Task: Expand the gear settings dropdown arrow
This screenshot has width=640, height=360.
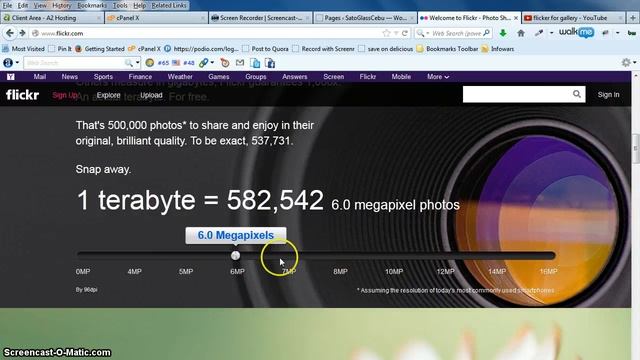Action: click(634, 62)
